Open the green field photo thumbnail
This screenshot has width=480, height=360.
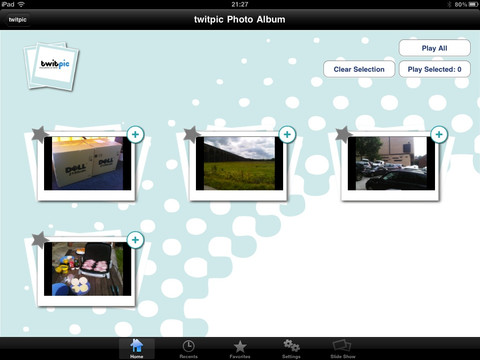(x=239, y=163)
